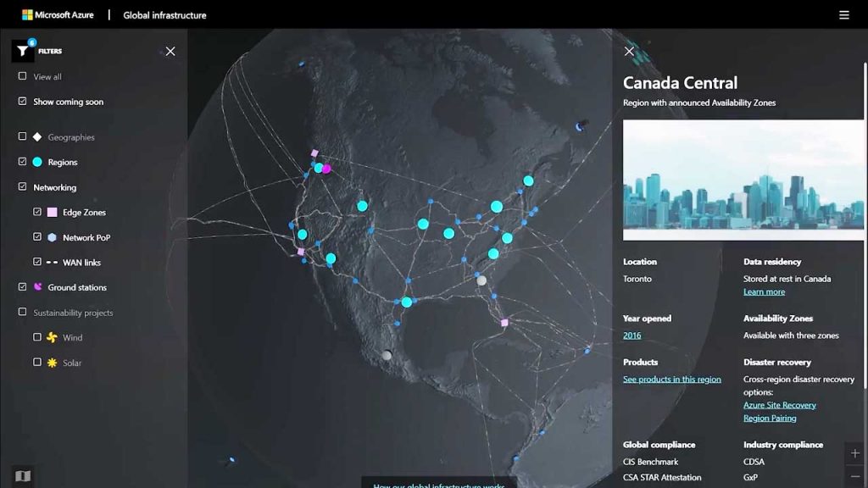868x488 pixels.
Task: Uncheck Show coming soon
Action: 22,102
